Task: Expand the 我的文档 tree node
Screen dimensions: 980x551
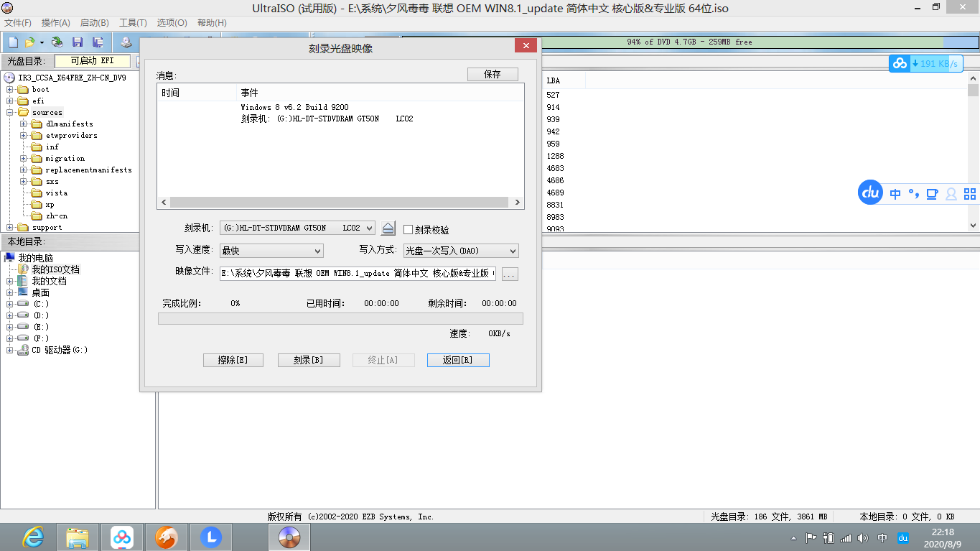Action: (x=10, y=281)
